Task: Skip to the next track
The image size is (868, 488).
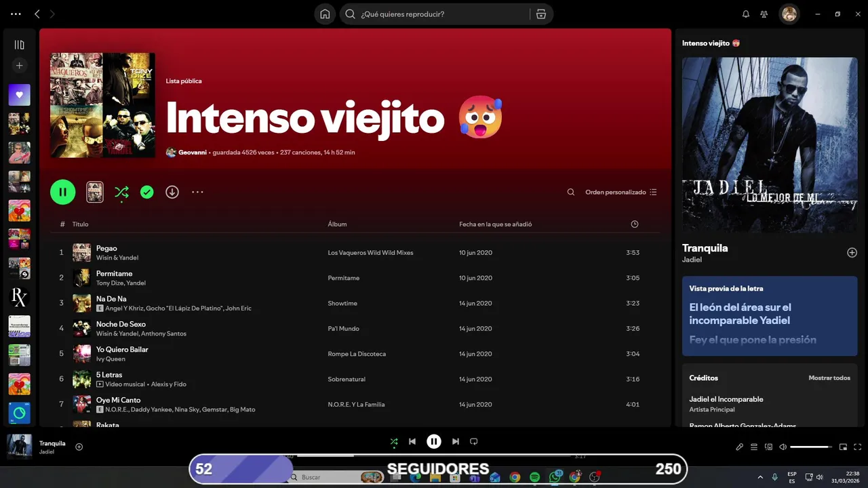Action: click(x=456, y=442)
